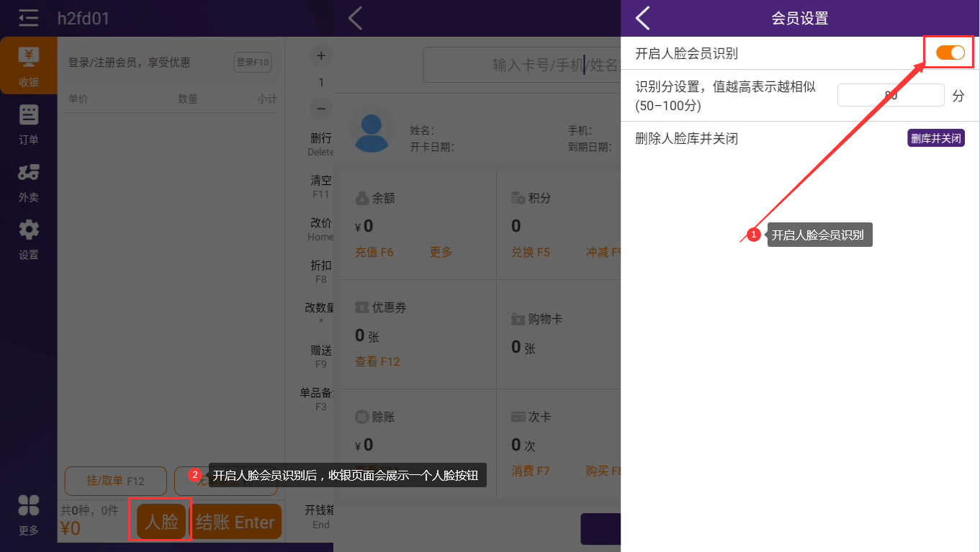Click the 登录F10 member login button
The image size is (980, 552).
coord(252,63)
